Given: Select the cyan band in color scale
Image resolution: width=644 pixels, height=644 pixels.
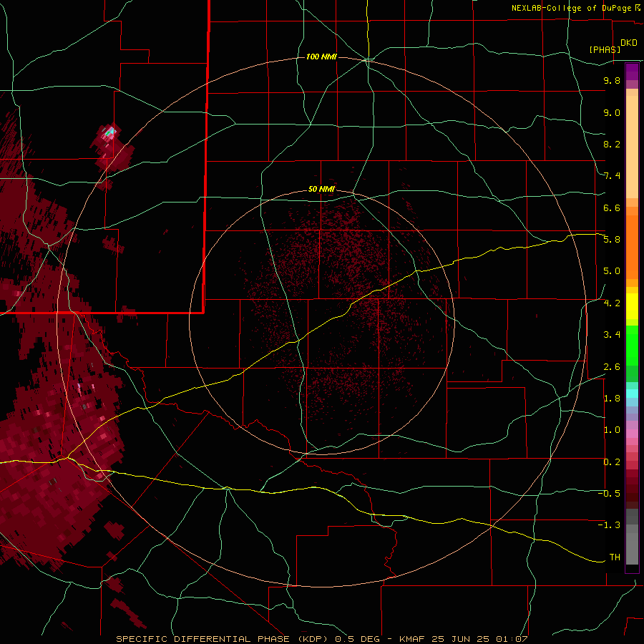Looking at the screenshot, I should click(x=632, y=394).
